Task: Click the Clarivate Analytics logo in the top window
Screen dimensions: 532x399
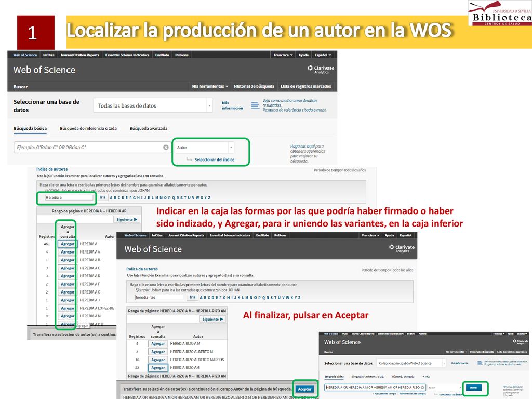Action: coord(321,70)
